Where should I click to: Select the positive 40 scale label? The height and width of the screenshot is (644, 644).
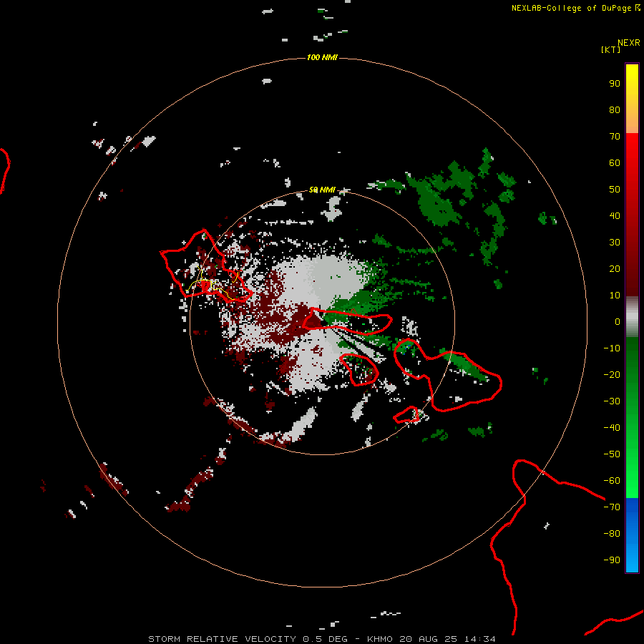point(615,216)
